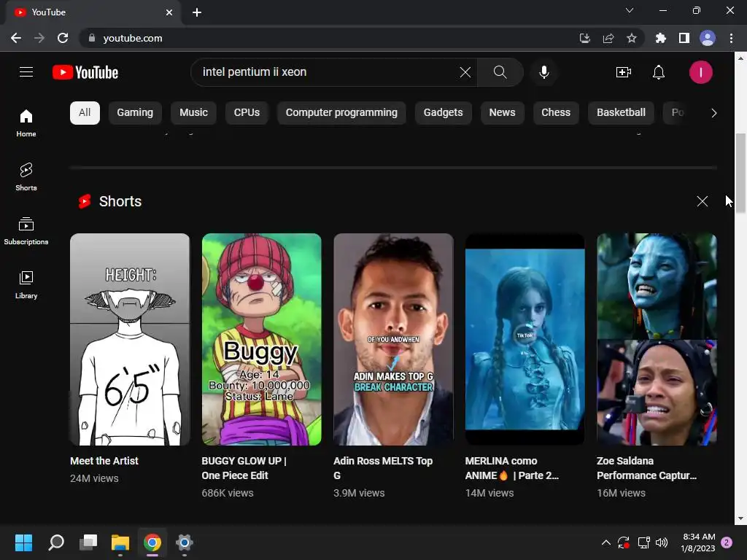Open Windows taskbar search
This screenshot has width=747, height=560.
[56, 542]
